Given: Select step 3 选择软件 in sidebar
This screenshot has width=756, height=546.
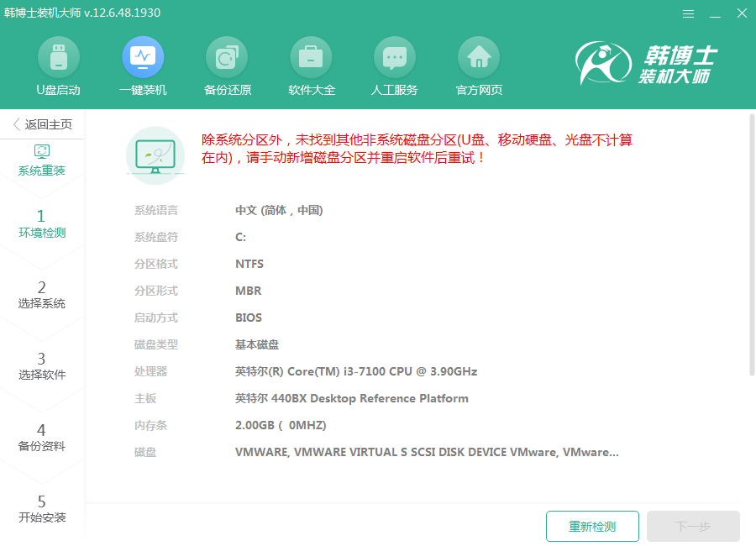Looking at the screenshot, I should pos(42,366).
